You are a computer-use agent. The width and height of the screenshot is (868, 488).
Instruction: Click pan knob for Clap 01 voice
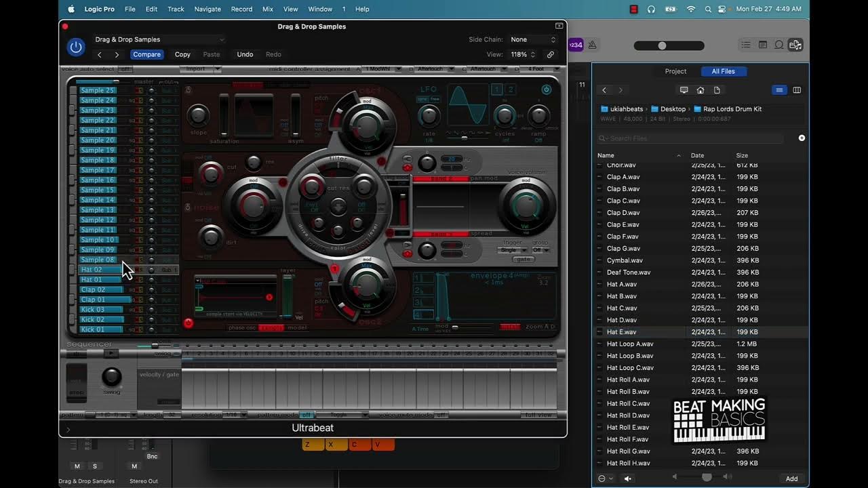pyautogui.click(x=151, y=300)
